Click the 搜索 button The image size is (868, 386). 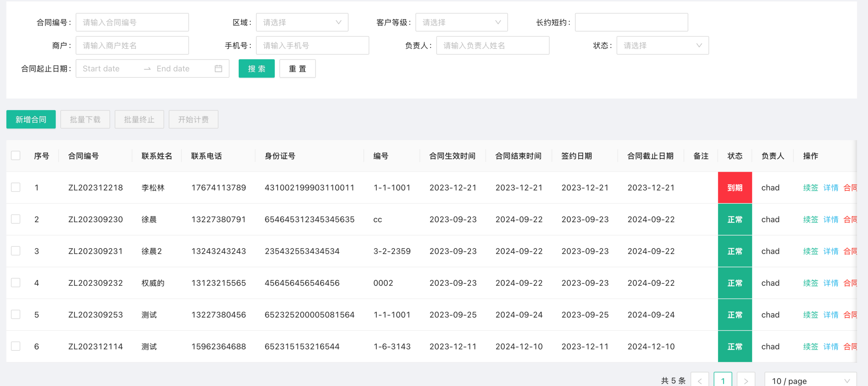point(257,68)
